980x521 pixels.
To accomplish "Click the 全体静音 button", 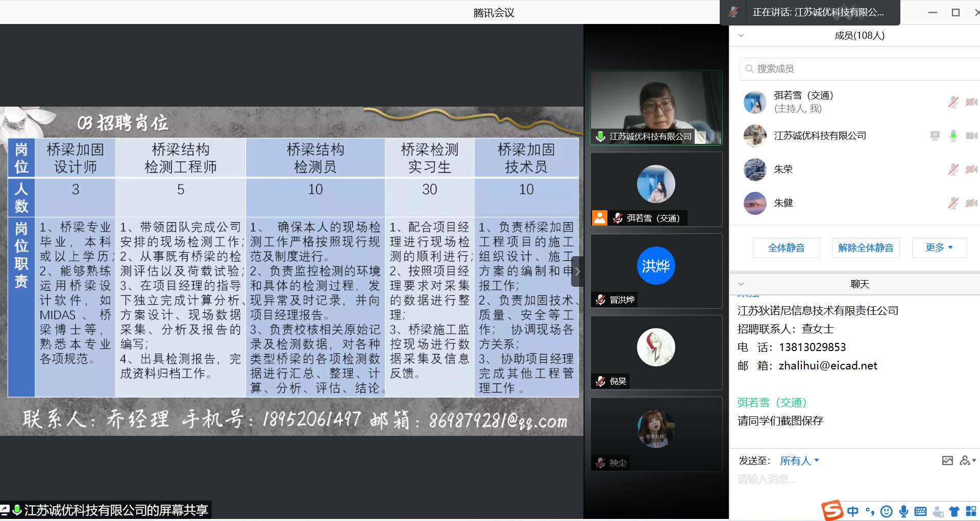I will coord(786,247).
